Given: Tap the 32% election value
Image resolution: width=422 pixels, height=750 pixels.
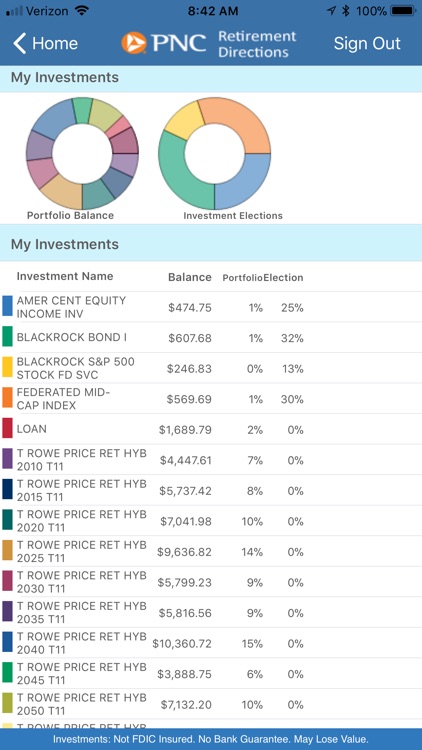Looking at the screenshot, I should 292,339.
